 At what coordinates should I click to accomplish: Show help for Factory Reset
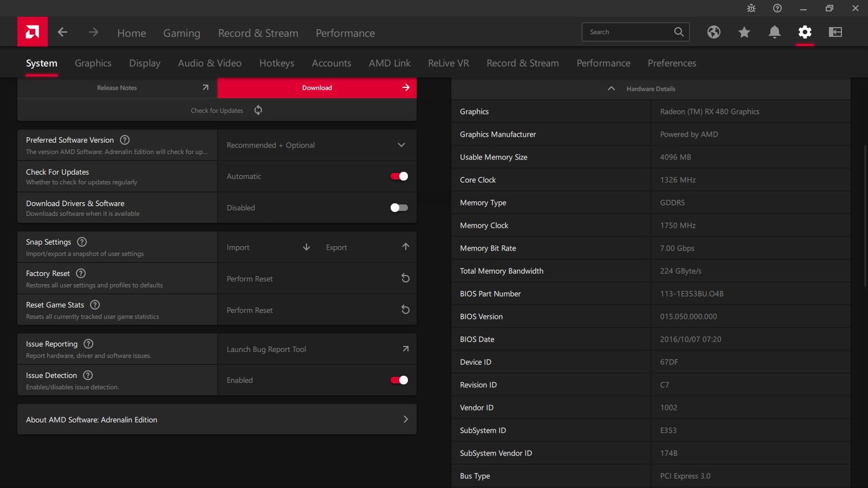click(81, 273)
